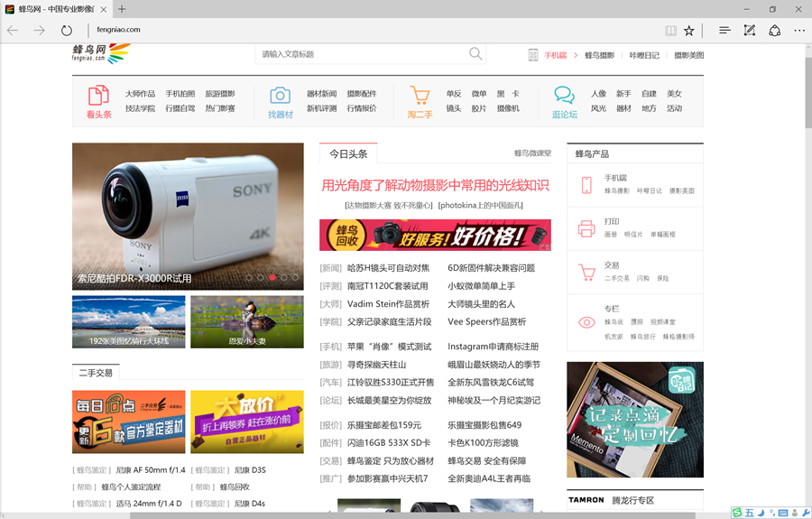Image resolution: width=812 pixels, height=519 pixels.
Task: Refresh the page with reload icon
Action: click(x=66, y=31)
